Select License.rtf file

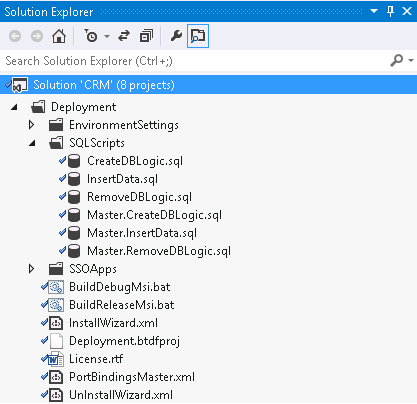pos(96,359)
